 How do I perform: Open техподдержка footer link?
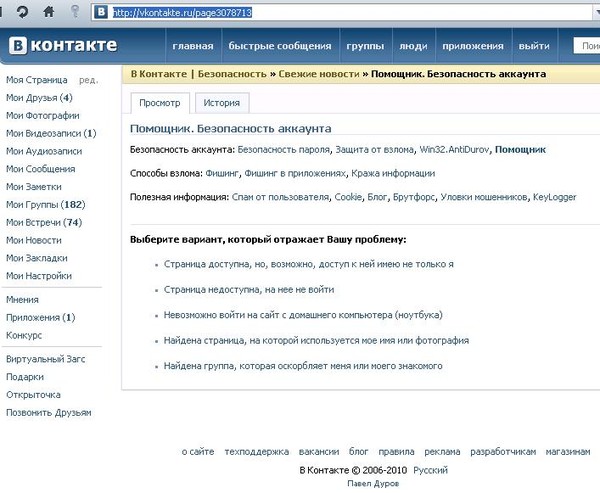(256, 452)
